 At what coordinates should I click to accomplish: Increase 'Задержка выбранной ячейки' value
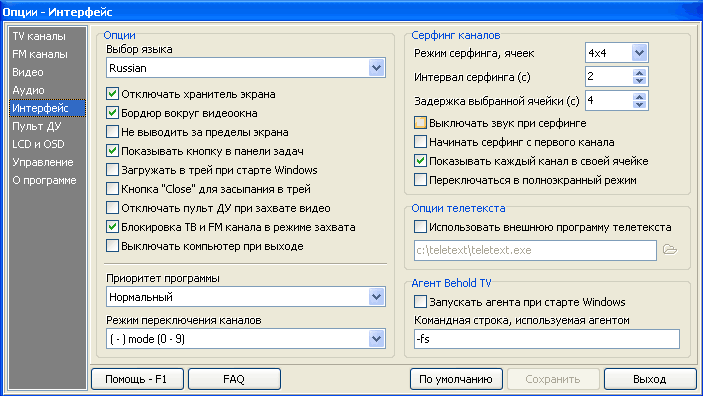click(639, 96)
